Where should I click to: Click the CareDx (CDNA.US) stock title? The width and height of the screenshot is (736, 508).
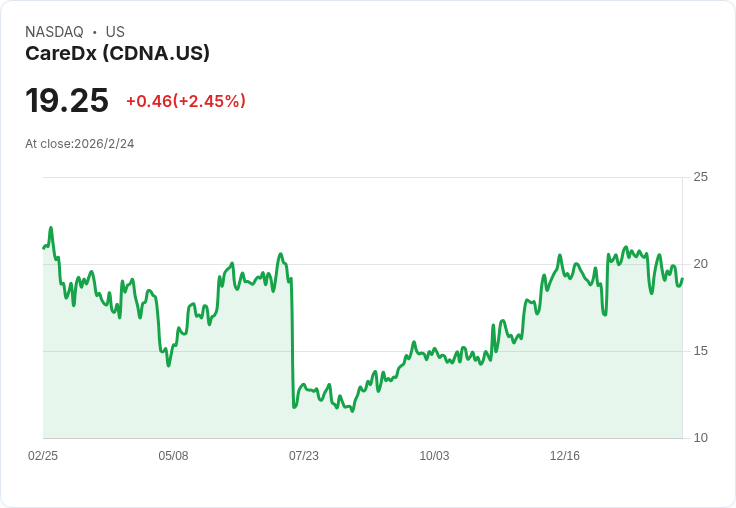(x=117, y=53)
